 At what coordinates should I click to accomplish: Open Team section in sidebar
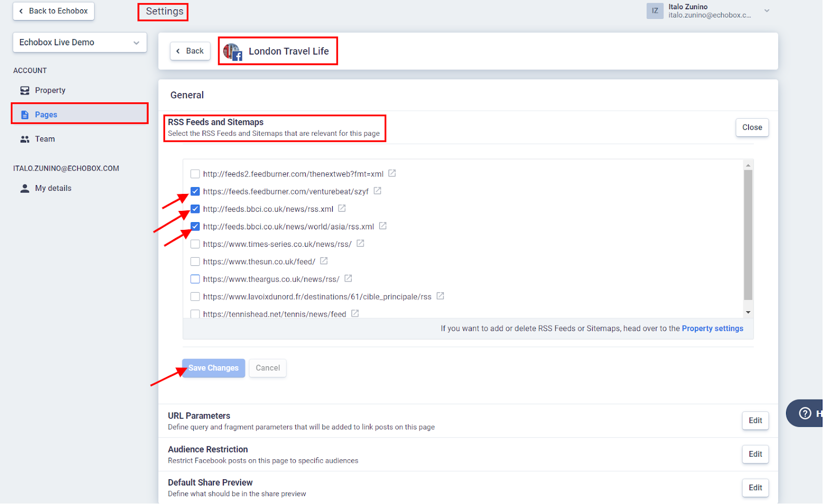[x=45, y=139]
